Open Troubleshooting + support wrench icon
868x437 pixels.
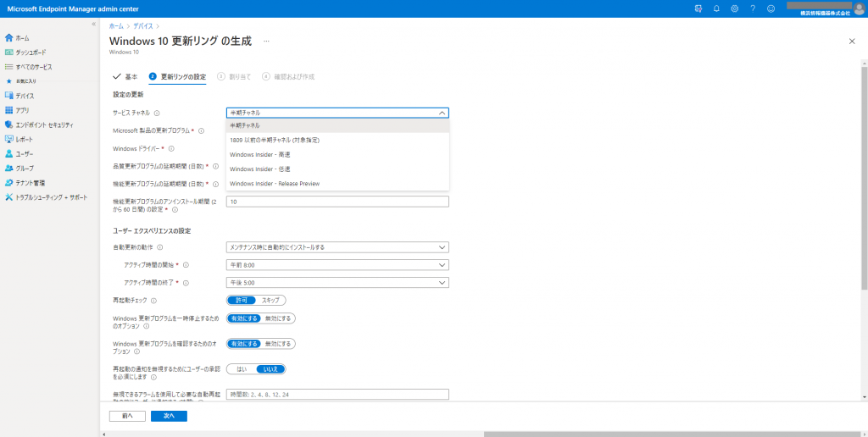tap(8, 197)
